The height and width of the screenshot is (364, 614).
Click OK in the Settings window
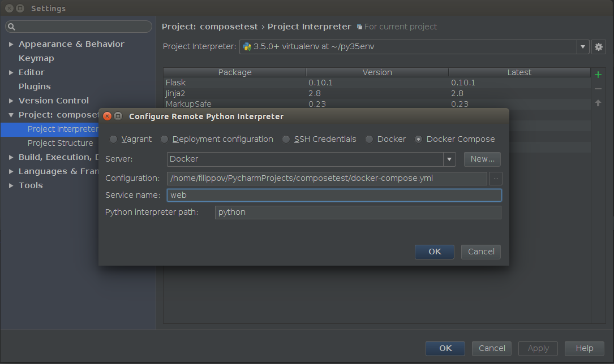pos(445,348)
